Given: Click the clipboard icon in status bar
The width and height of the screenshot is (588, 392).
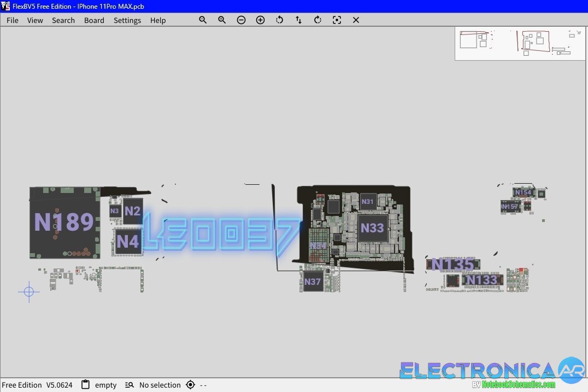Looking at the screenshot, I should (85, 385).
